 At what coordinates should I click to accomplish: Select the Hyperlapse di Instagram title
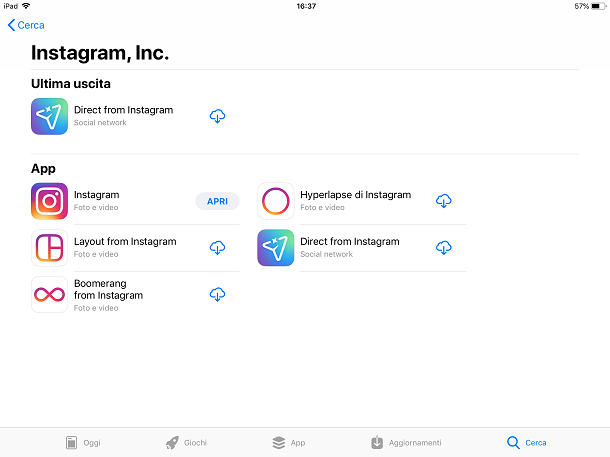point(356,195)
